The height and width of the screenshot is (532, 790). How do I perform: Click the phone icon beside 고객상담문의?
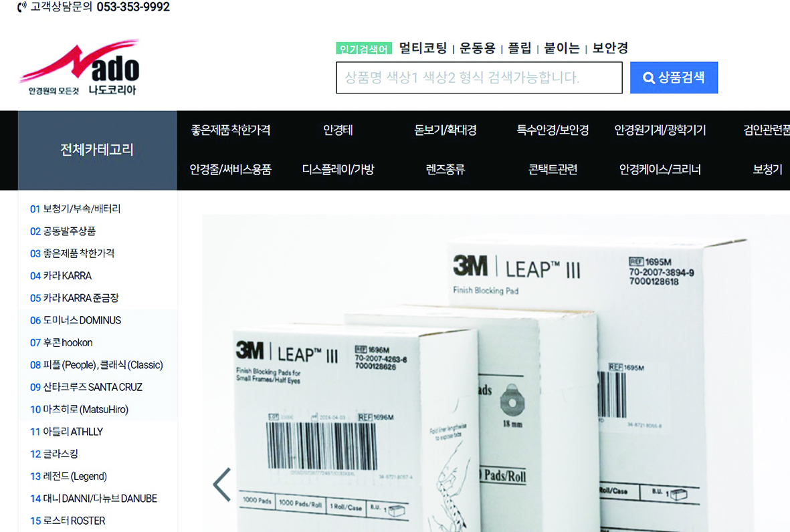point(21,7)
